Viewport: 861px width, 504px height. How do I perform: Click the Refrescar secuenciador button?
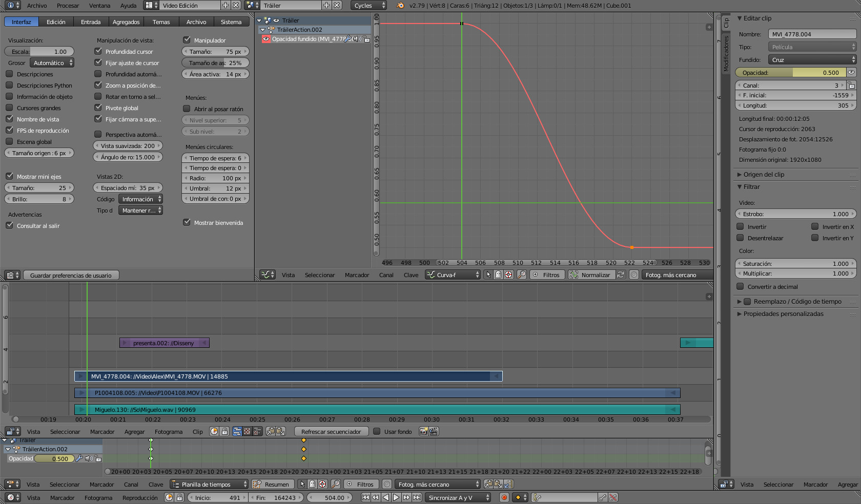[x=331, y=432]
